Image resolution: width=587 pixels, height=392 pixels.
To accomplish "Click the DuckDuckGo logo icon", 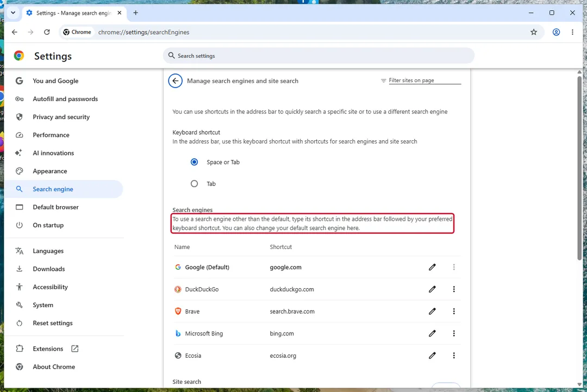I will coord(178,289).
